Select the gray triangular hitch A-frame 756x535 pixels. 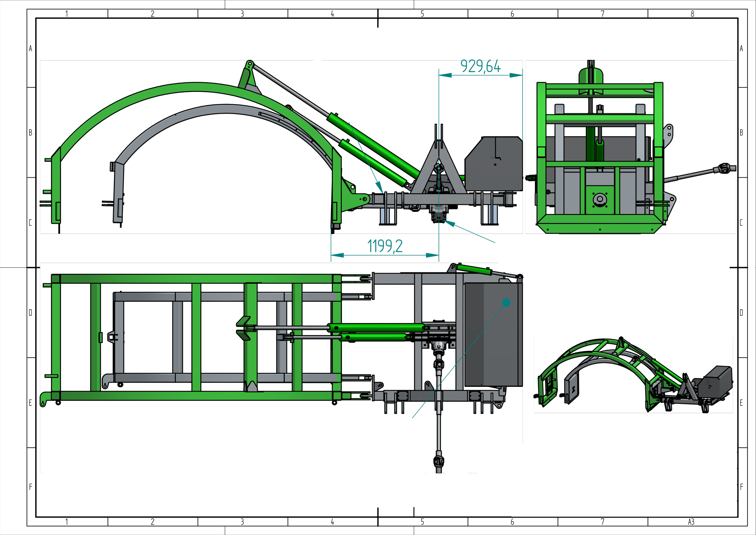[438, 167]
